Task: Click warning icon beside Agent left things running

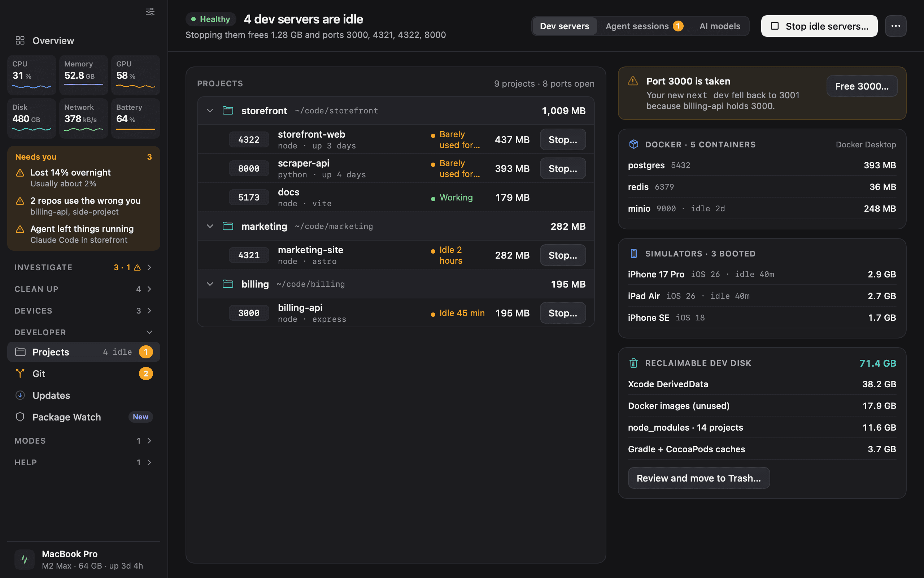Action: point(20,229)
